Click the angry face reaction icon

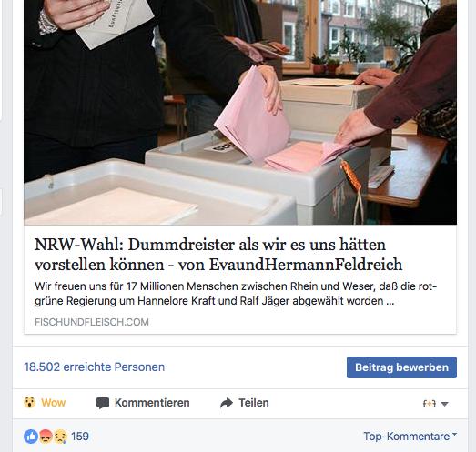pos(46,437)
